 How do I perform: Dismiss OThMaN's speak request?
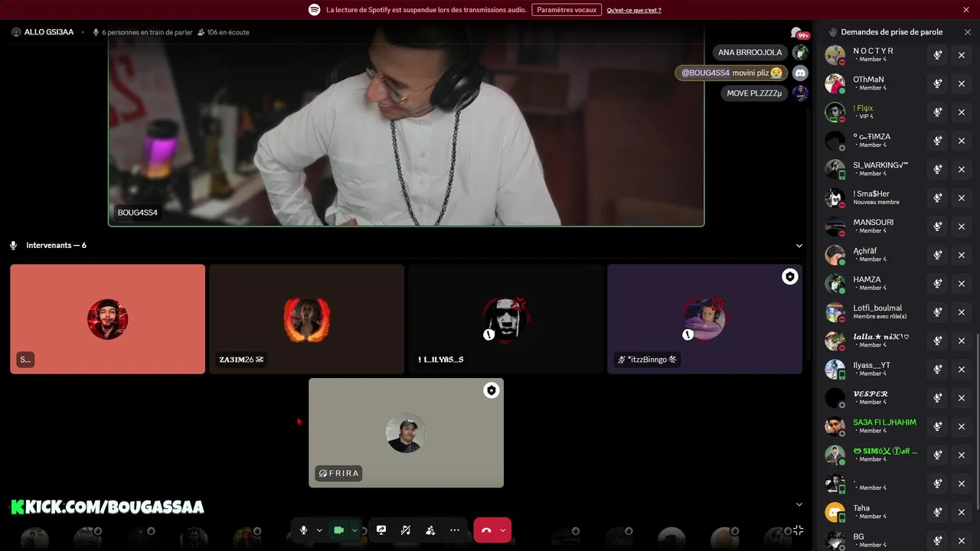pos(962,83)
